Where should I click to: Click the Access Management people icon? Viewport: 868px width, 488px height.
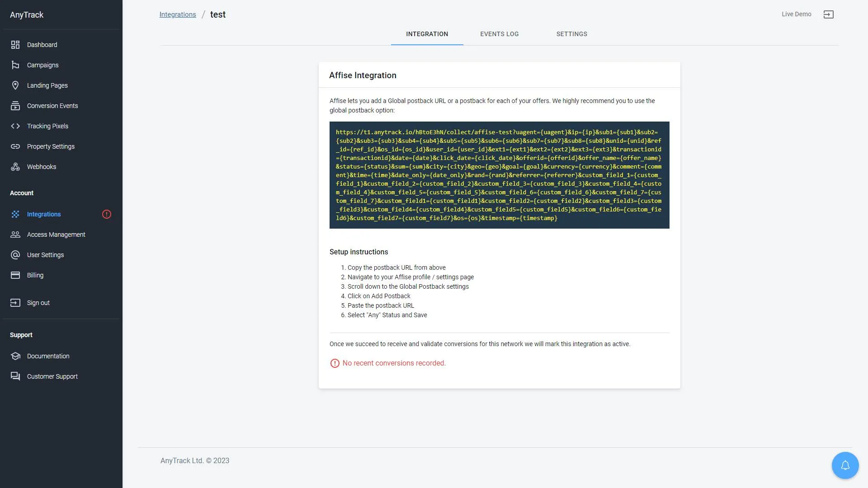pos(15,235)
